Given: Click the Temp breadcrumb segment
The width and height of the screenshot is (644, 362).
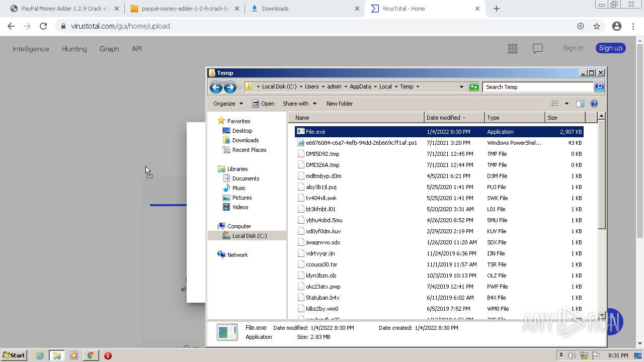Looking at the screenshot, I should click(407, 86).
